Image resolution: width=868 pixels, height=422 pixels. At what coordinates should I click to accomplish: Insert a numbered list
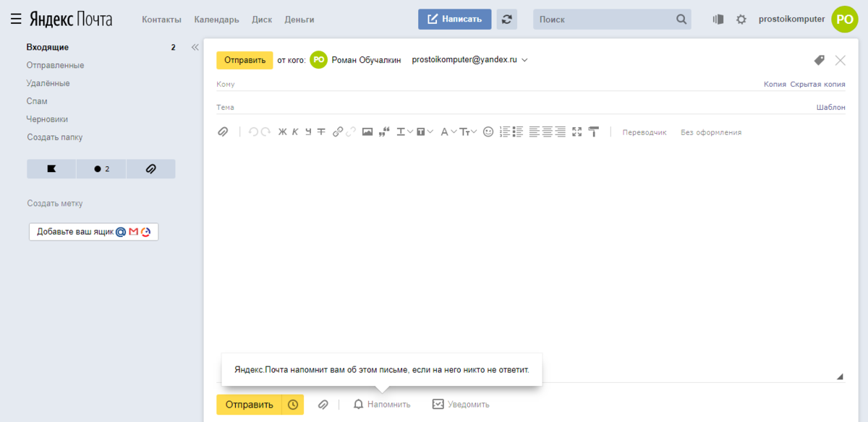[x=505, y=132]
